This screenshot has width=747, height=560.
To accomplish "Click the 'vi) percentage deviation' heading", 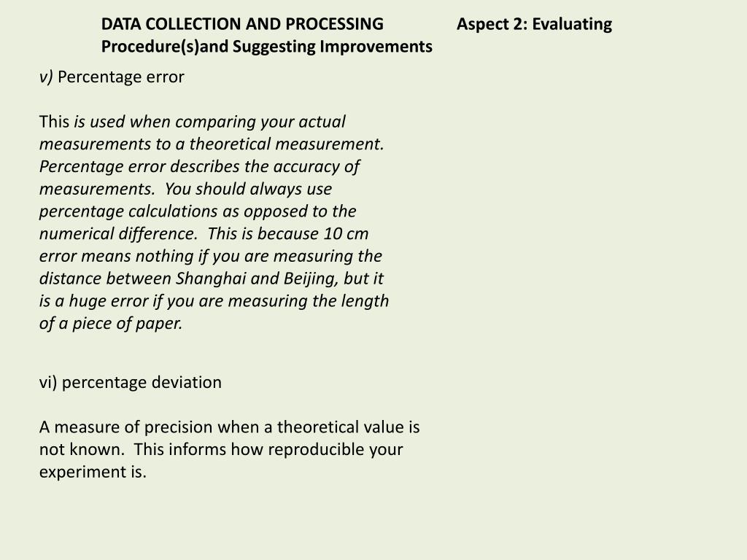I will (x=131, y=382).
